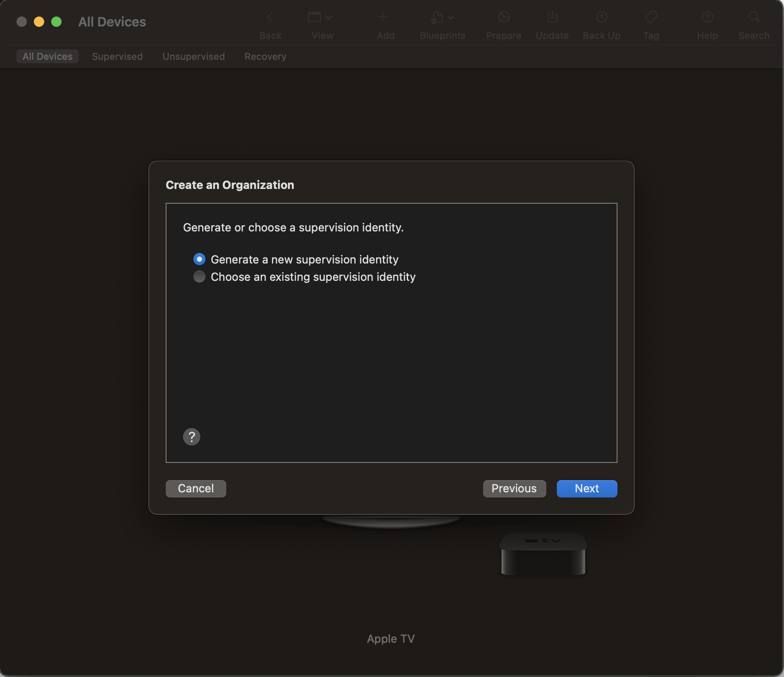
Task: Open the Blueprints toolbar icon
Action: coord(437,17)
